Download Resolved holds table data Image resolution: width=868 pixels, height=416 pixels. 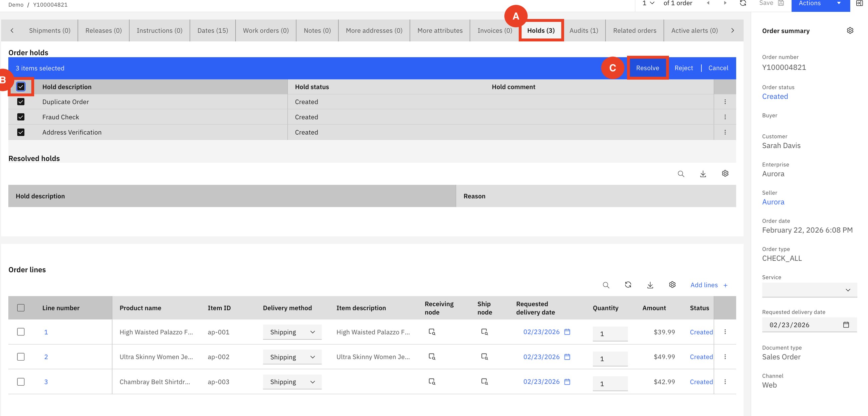tap(703, 174)
